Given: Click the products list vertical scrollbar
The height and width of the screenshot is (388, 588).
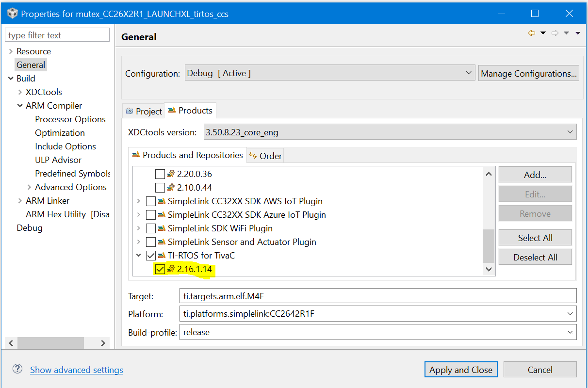Looking at the screenshot, I should coord(489,245).
